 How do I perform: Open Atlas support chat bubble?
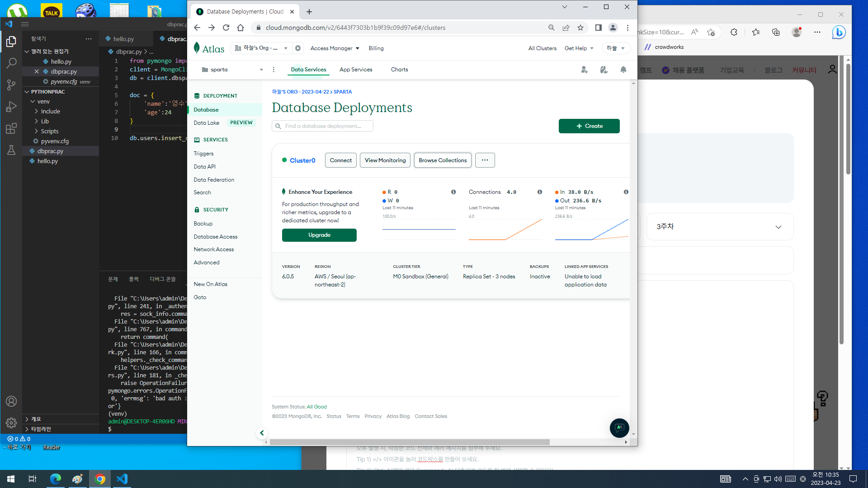[x=619, y=428]
